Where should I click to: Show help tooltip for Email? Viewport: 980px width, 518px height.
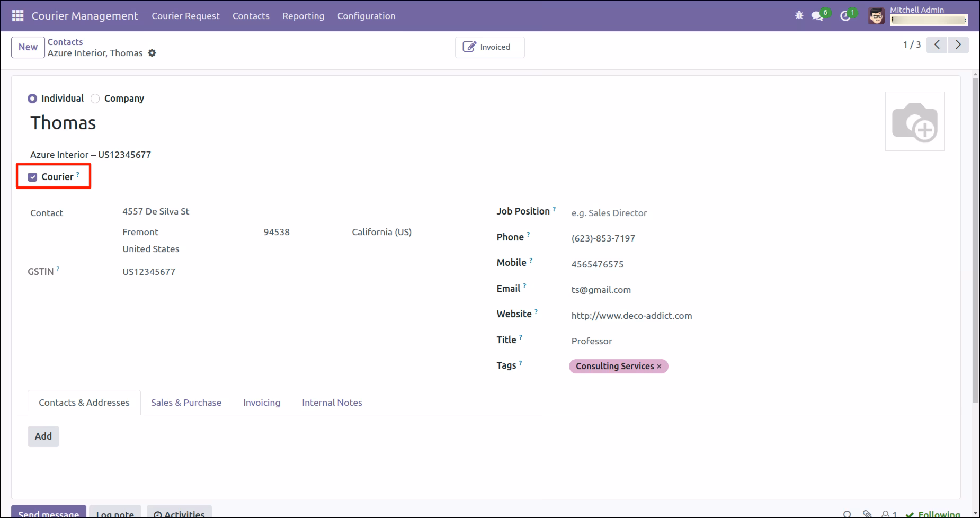pyautogui.click(x=524, y=286)
